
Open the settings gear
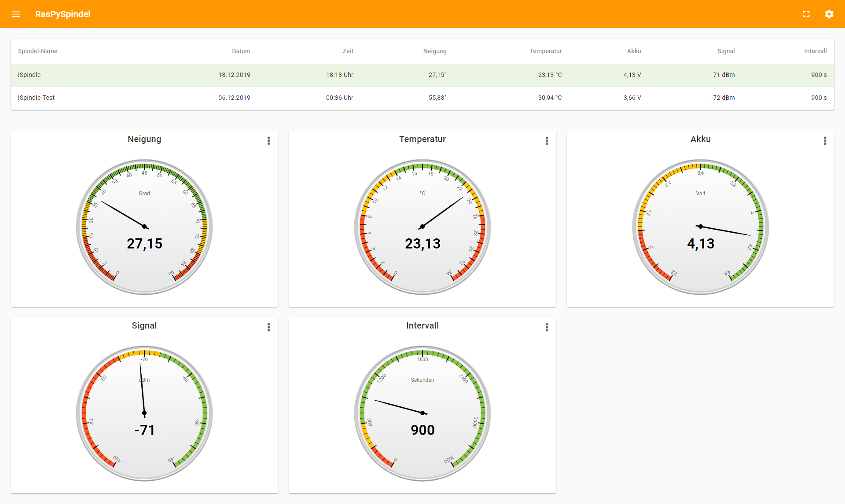tap(829, 14)
